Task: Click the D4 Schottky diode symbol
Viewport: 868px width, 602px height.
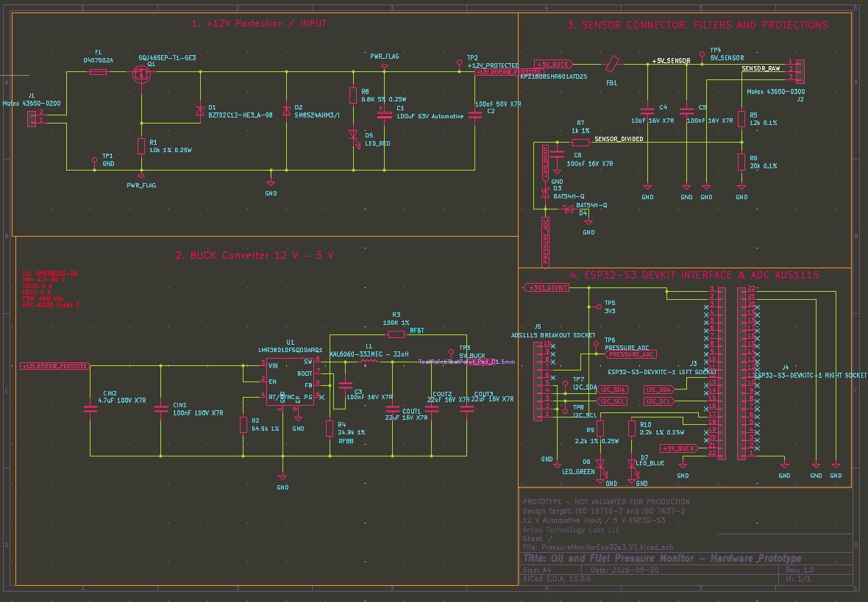Action: [x=567, y=209]
